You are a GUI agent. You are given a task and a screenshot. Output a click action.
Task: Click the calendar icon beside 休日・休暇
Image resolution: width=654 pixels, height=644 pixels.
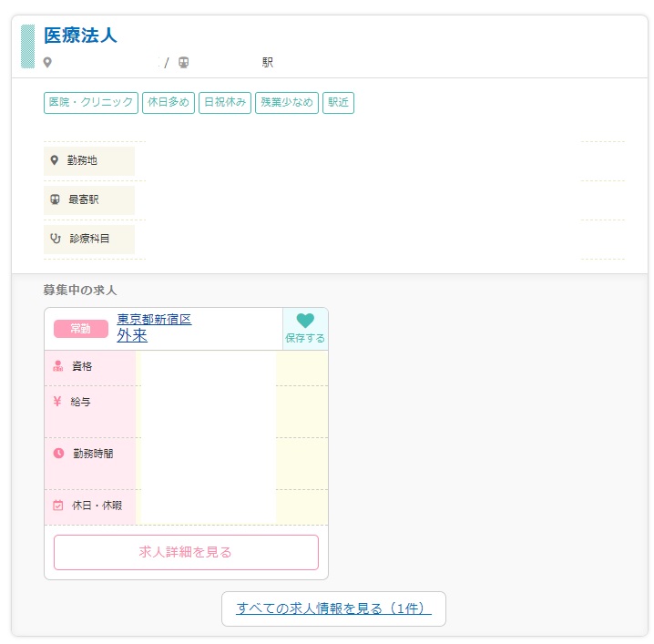click(x=58, y=506)
